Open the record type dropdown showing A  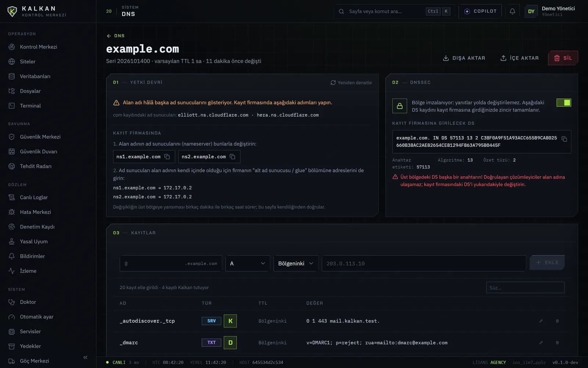[248, 263]
